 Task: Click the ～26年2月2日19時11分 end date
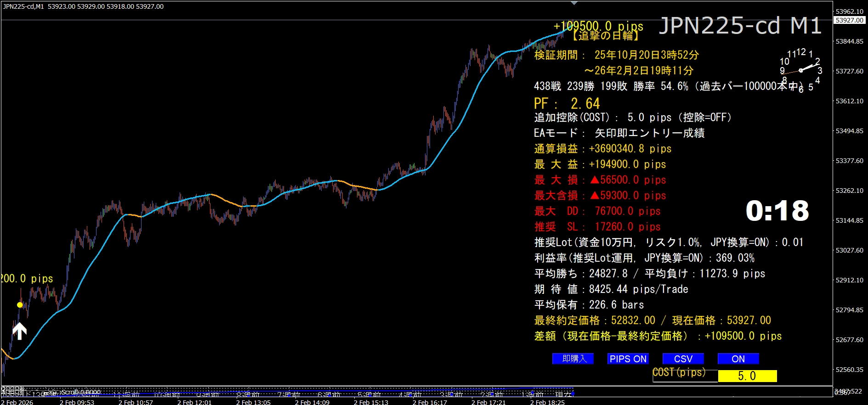point(639,71)
